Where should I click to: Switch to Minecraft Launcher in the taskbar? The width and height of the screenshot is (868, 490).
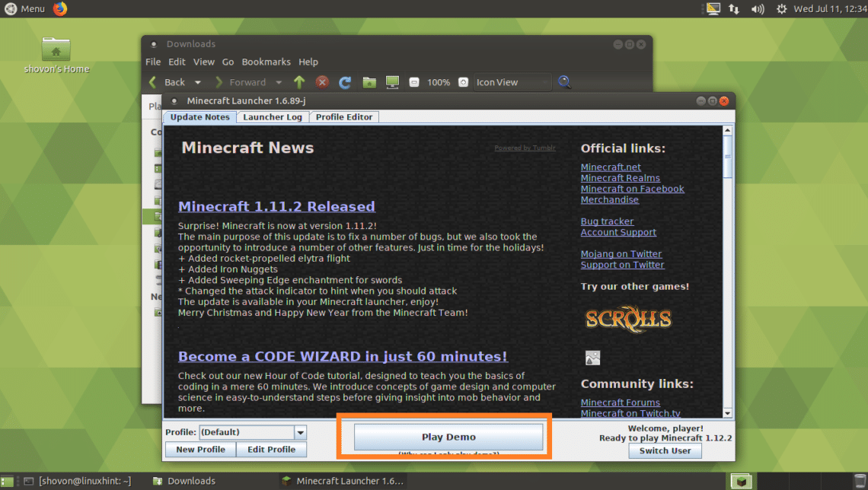[343, 481]
